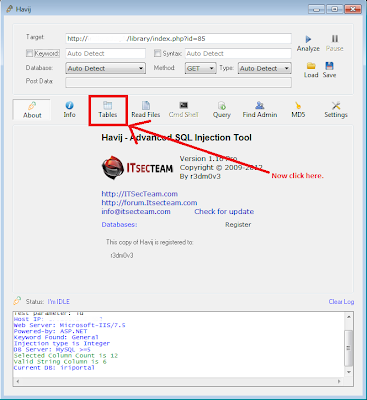Close the Havij window
367x400 pixels.
pyautogui.click(x=353, y=9)
